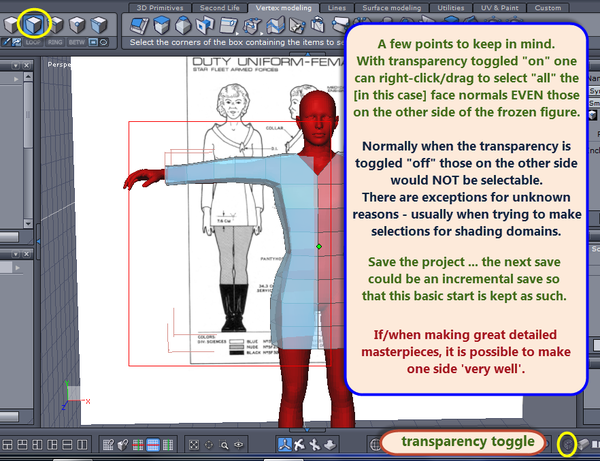Click the pencil icon beside the LOOP button
This screenshot has width=600, height=461.
pos(6,42)
